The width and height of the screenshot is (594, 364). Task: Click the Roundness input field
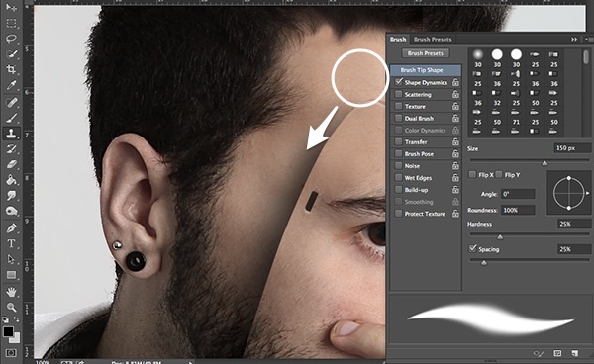518,210
